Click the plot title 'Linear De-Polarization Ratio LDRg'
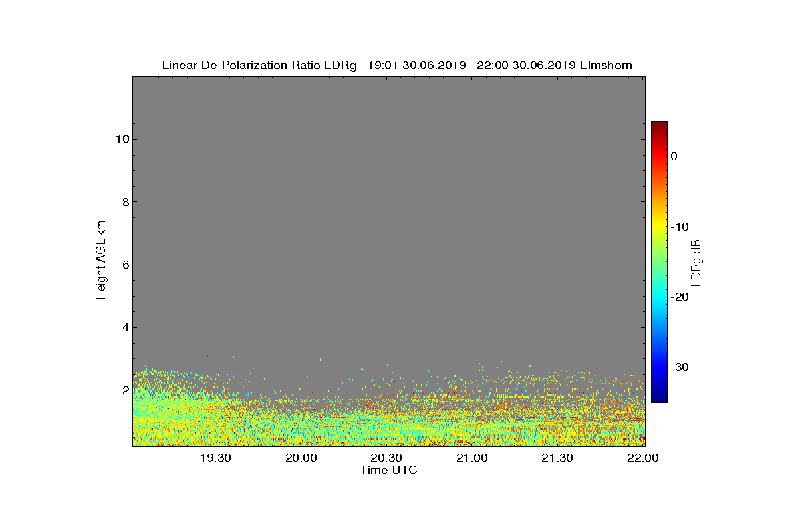The image size is (798, 532). [260, 65]
